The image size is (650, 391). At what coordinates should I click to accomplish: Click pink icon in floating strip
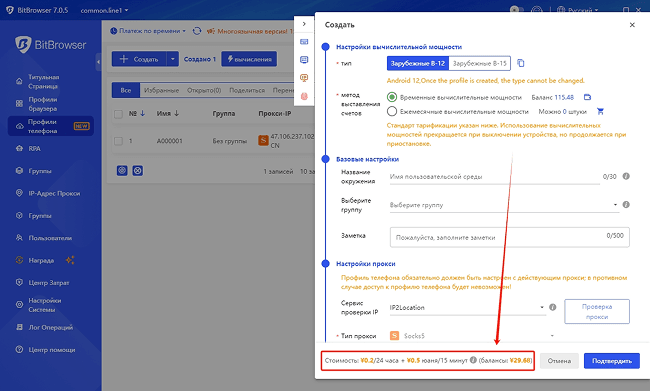[304, 96]
